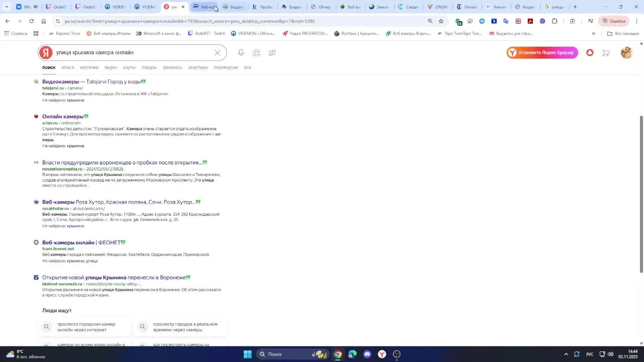The width and height of the screenshot is (644, 362).
Task: Open Chrome extensions puzzle icon
Action: (554, 21)
